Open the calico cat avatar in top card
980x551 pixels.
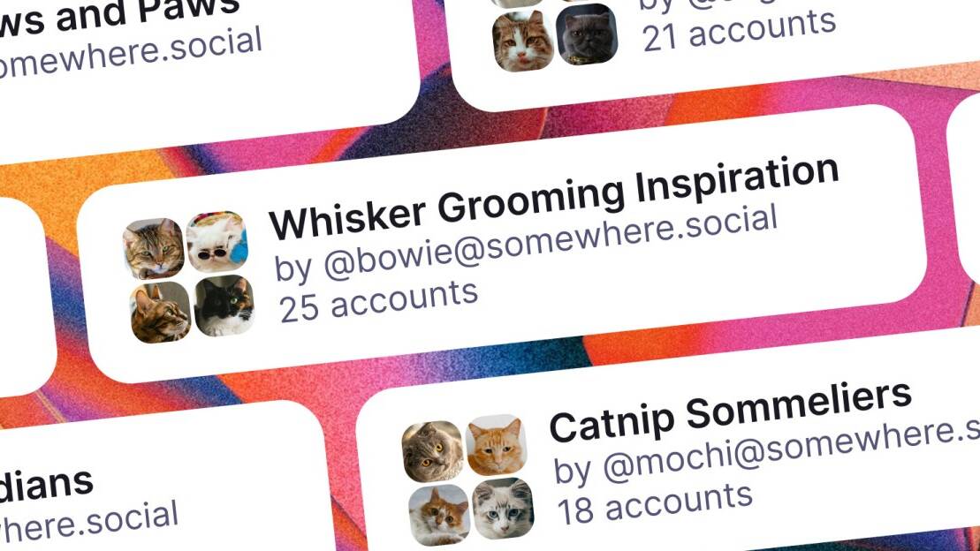pos(523,41)
